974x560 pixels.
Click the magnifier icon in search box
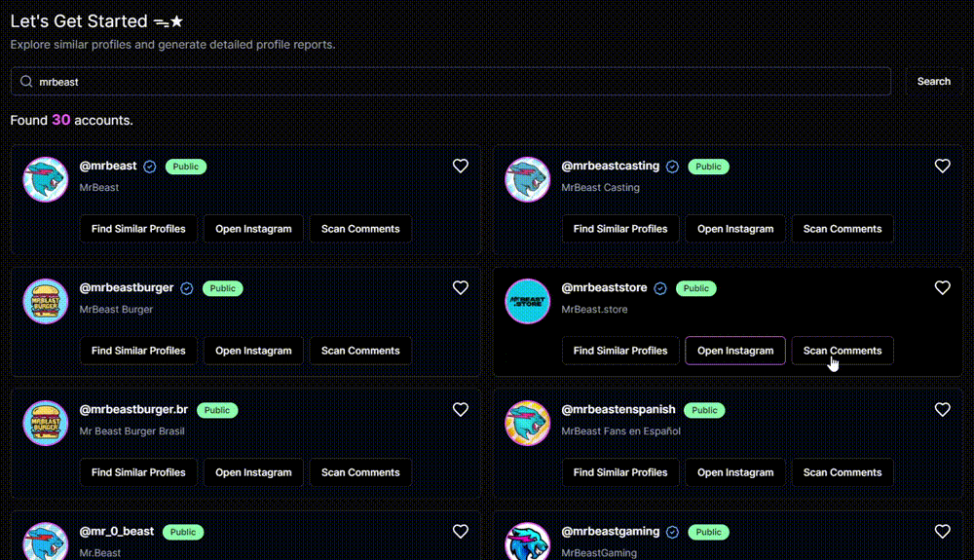[x=26, y=82]
